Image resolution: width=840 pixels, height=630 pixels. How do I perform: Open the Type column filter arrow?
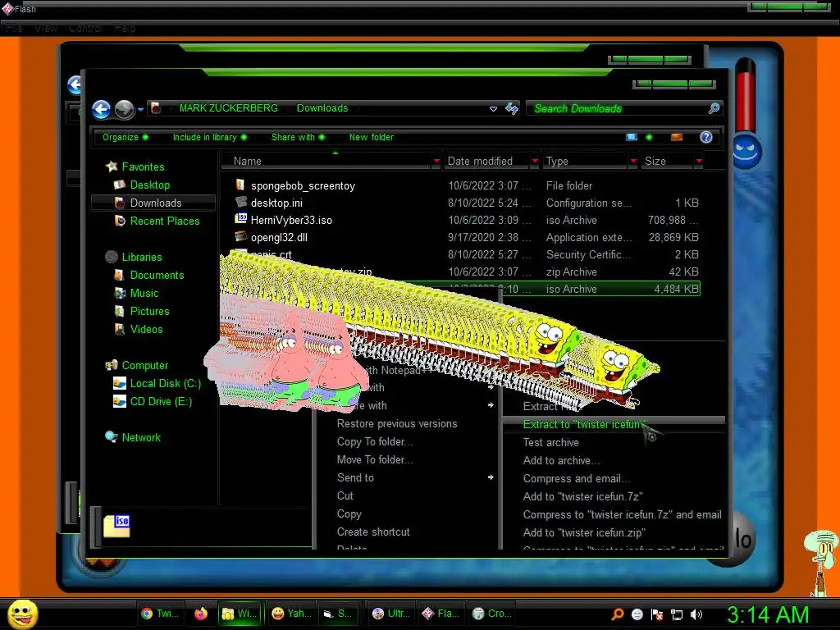click(633, 161)
